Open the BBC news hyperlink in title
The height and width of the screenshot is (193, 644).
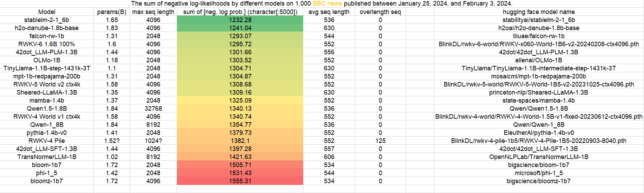pyautogui.click(x=327, y=4)
